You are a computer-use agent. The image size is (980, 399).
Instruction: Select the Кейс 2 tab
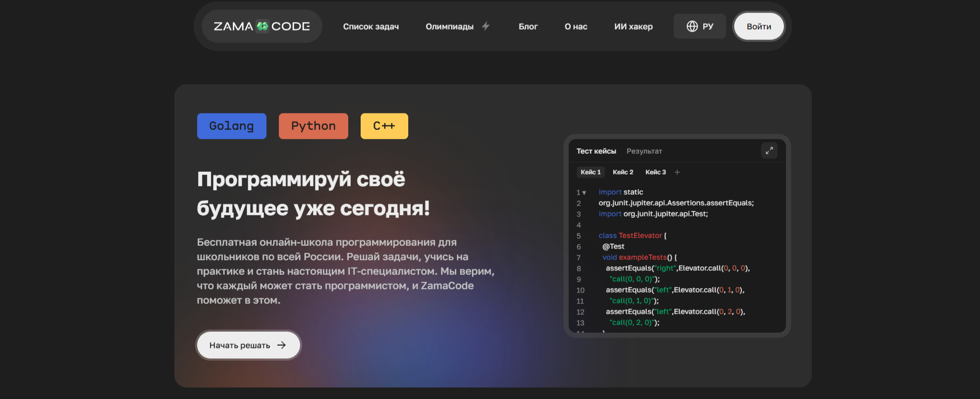(622, 172)
